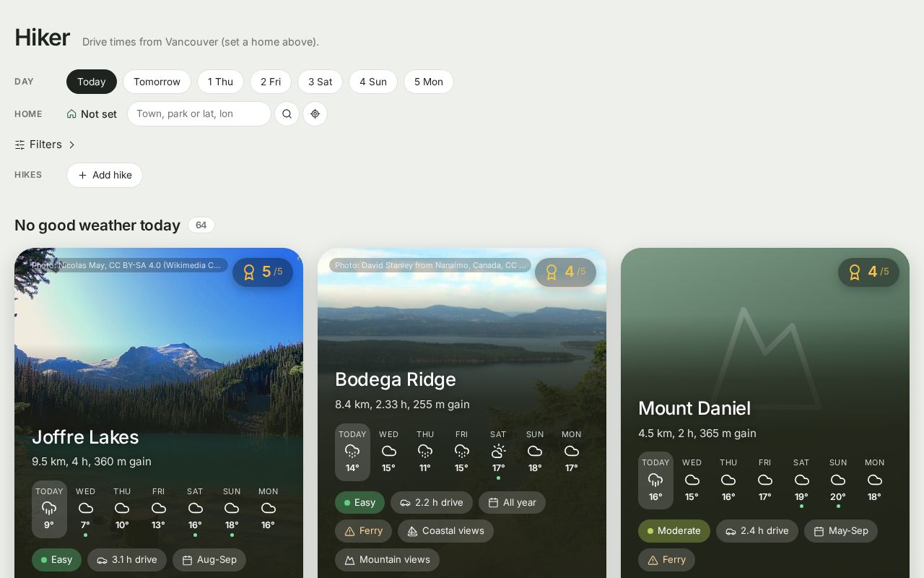924x578 pixels.
Task: Click Bodega Ridge Easy difficulty chip
Action: coord(359,502)
